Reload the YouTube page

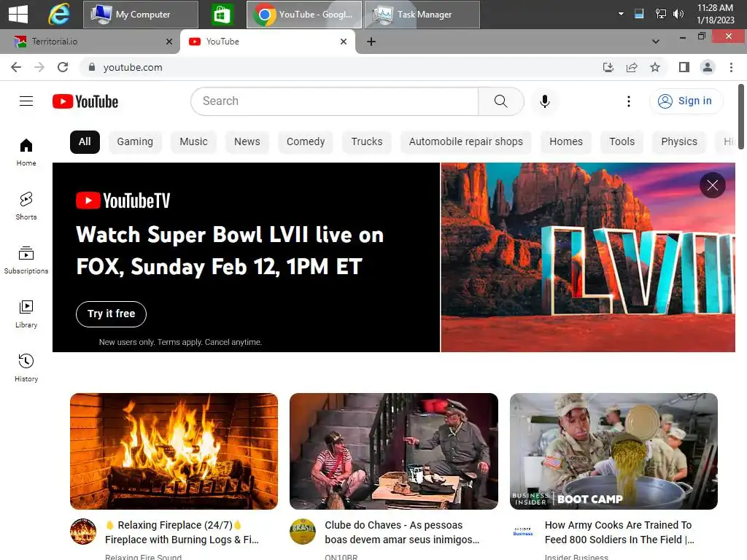[x=63, y=67]
